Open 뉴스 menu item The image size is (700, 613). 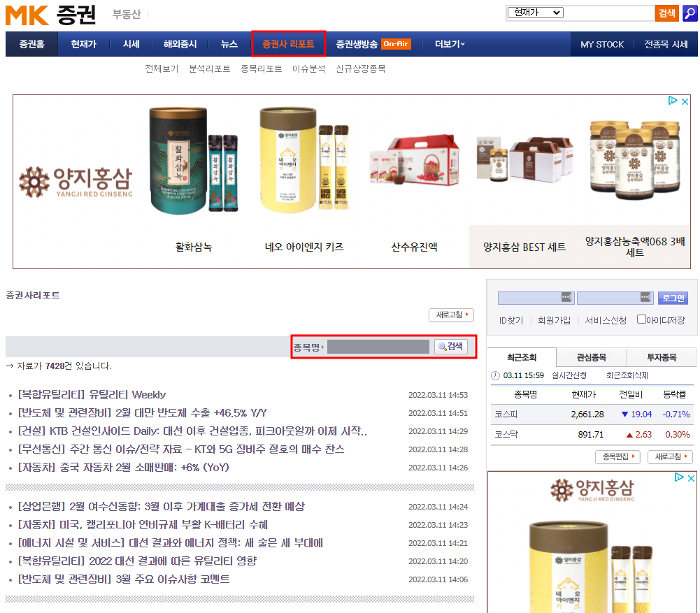pos(229,44)
